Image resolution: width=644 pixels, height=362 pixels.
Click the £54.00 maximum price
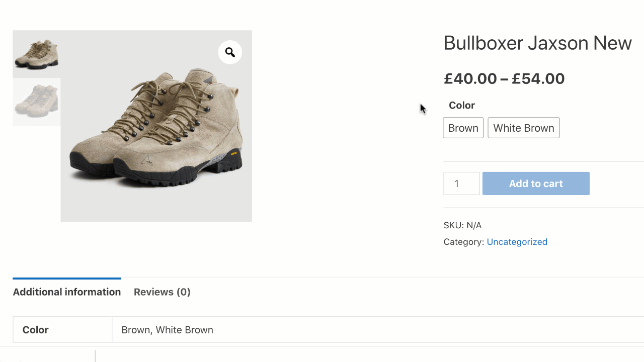point(538,78)
